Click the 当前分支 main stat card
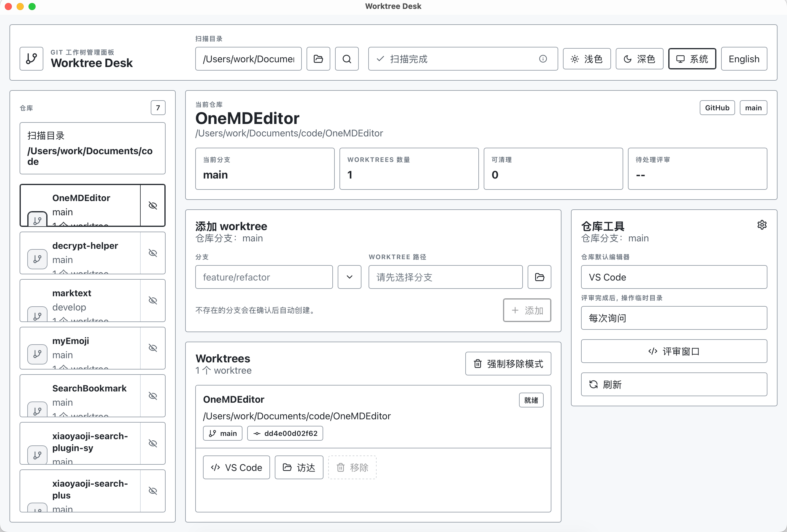This screenshot has width=787, height=532. pos(265,168)
